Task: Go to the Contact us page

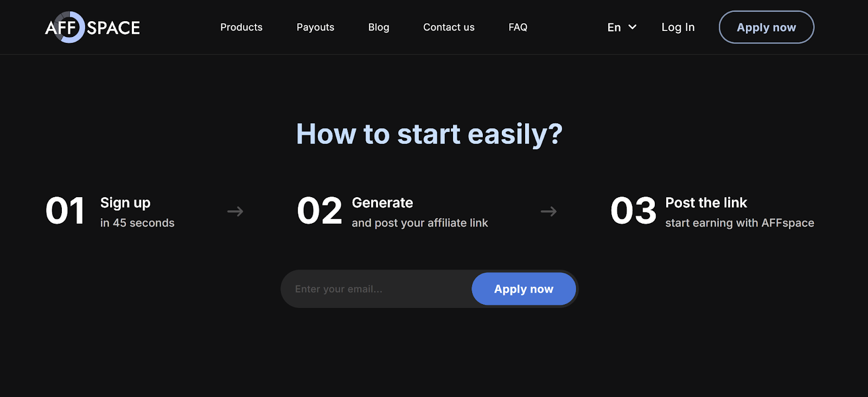Action: (x=448, y=27)
